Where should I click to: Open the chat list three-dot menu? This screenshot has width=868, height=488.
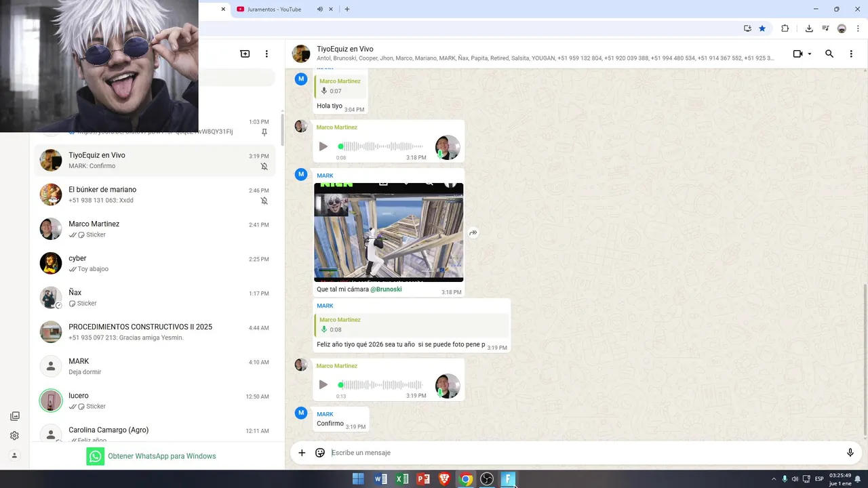(267, 54)
